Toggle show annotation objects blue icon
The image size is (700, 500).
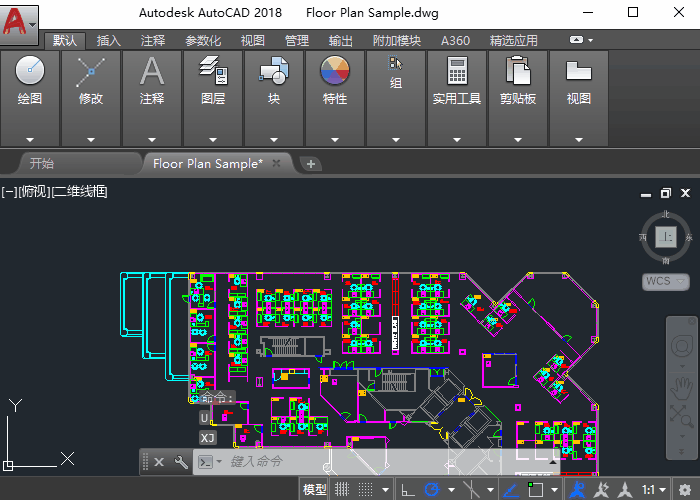pos(577,490)
